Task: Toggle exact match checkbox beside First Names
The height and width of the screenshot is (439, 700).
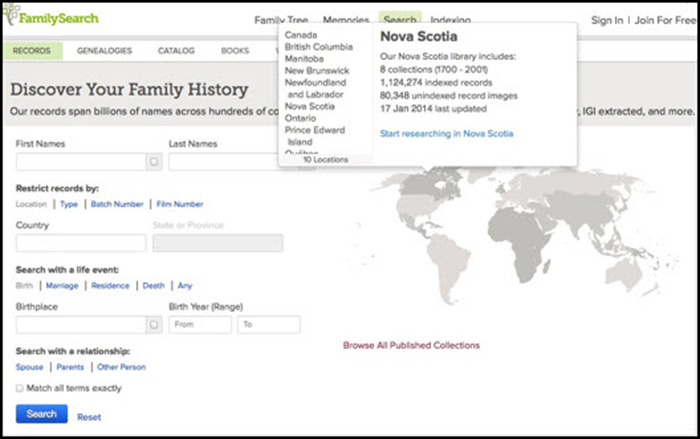Action: (154, 162)
